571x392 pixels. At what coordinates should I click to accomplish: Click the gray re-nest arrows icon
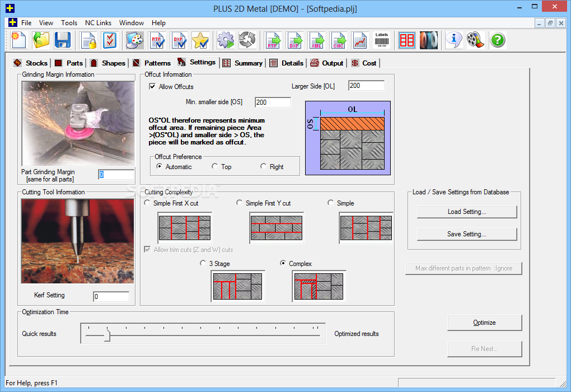pyautogui.click(x=247, y=40)
